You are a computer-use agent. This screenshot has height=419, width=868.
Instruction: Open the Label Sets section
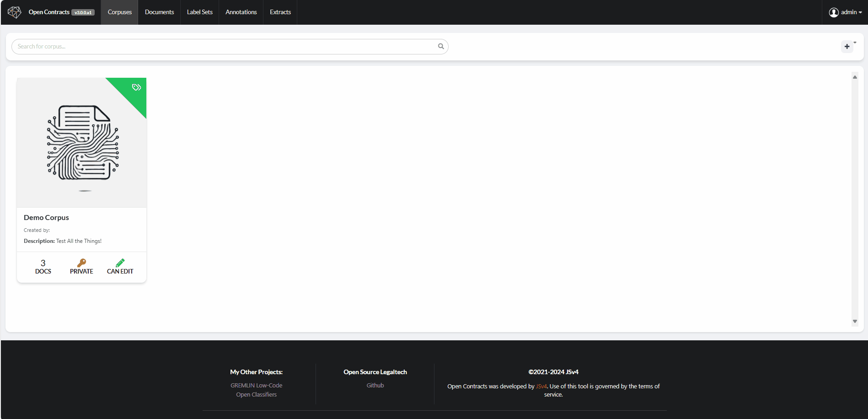[199, 12]
